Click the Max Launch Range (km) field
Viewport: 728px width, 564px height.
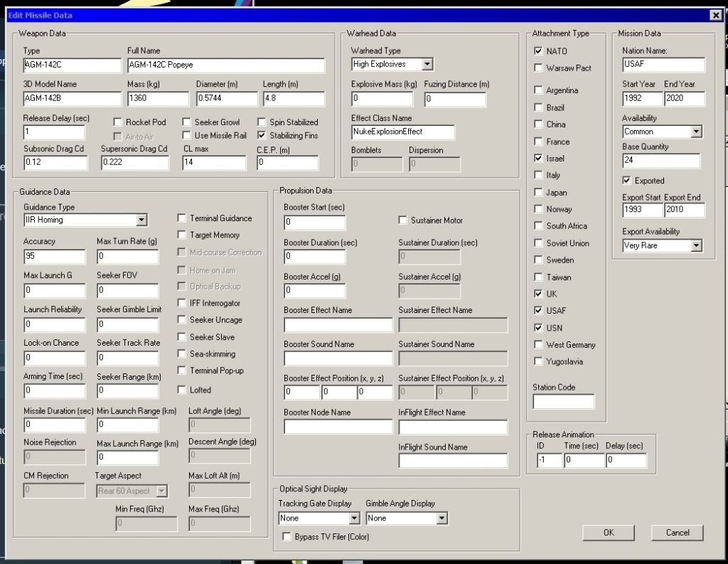[128, 457]
